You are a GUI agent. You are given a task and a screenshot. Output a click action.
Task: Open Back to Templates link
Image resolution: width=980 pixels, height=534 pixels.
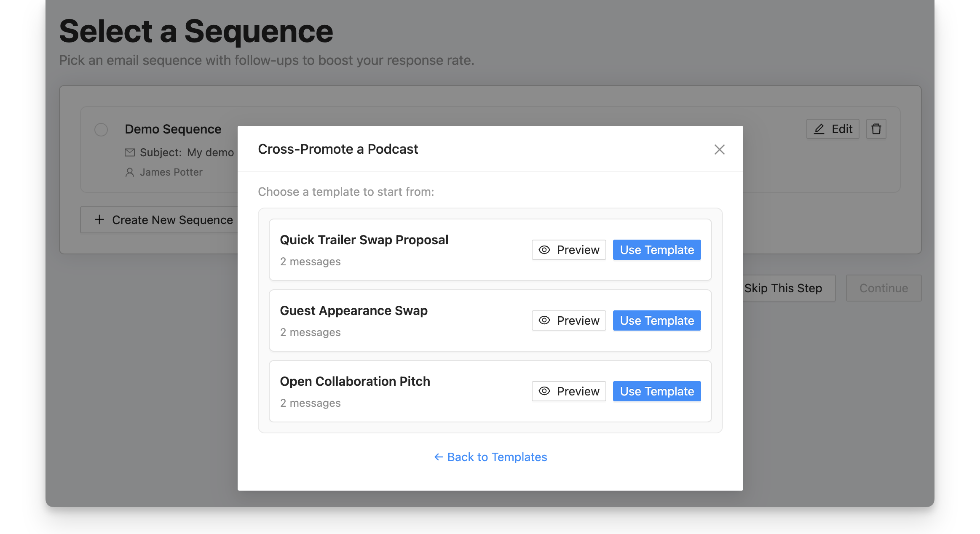coord(497,457)
